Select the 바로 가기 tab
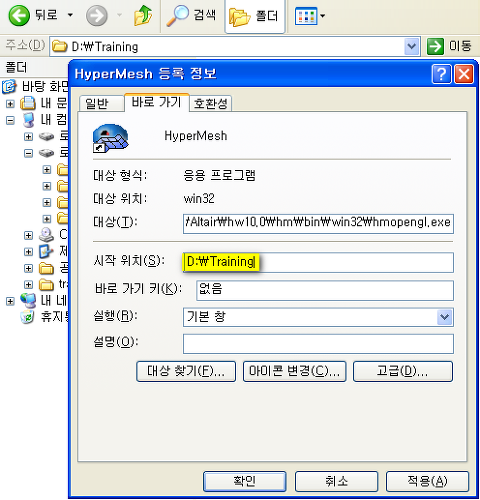The height and width of the screenshot is (500, 480). coord(156,102)
